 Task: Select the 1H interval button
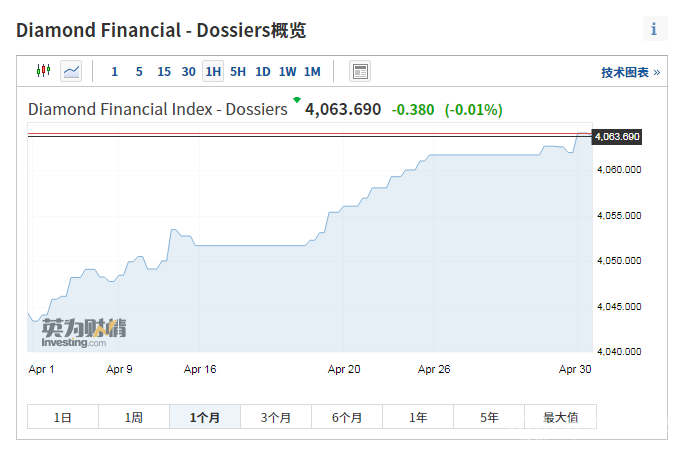(213, 71)
